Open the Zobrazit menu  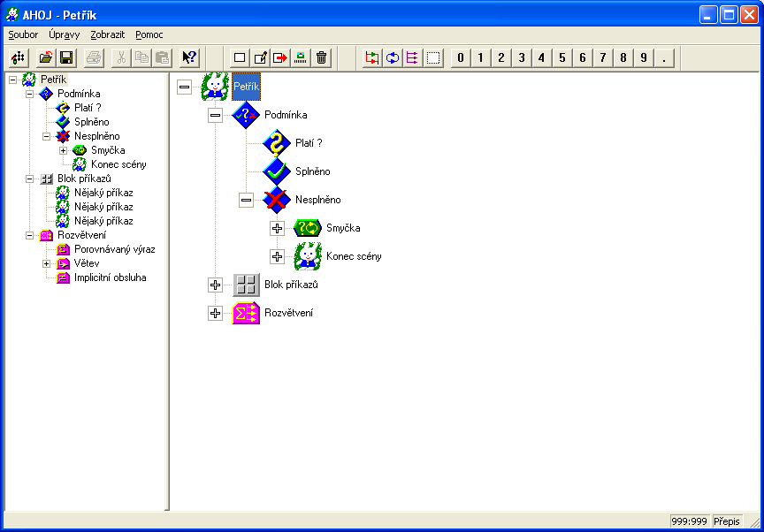coord(107,34)
